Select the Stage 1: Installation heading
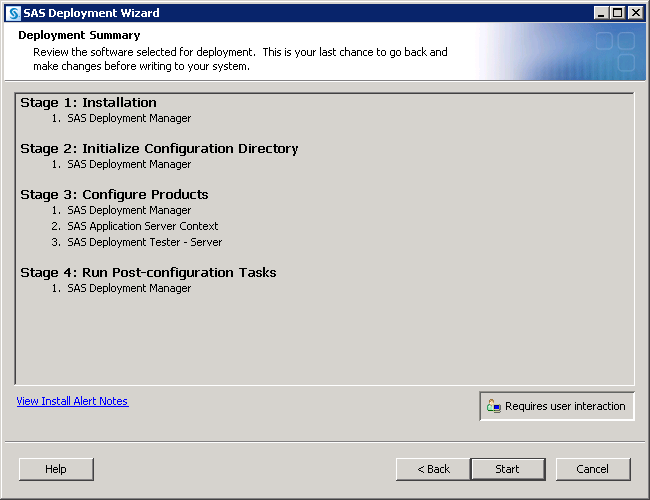The image size is (650, 500). 88,102
